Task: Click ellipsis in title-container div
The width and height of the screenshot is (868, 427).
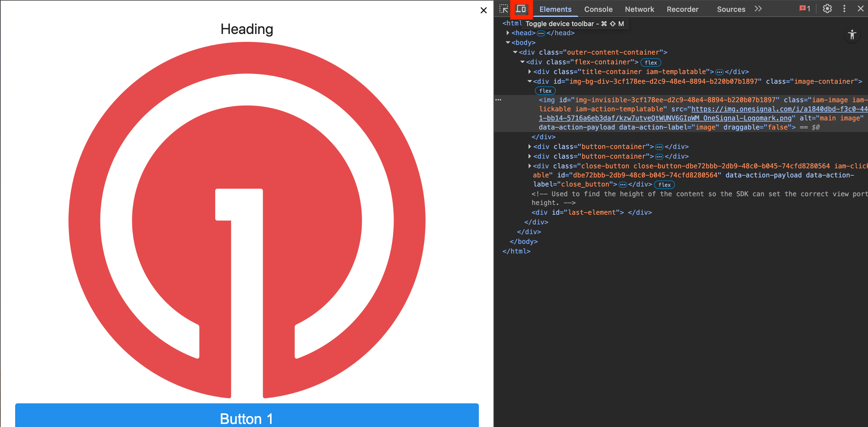Action: click(719, 72)
